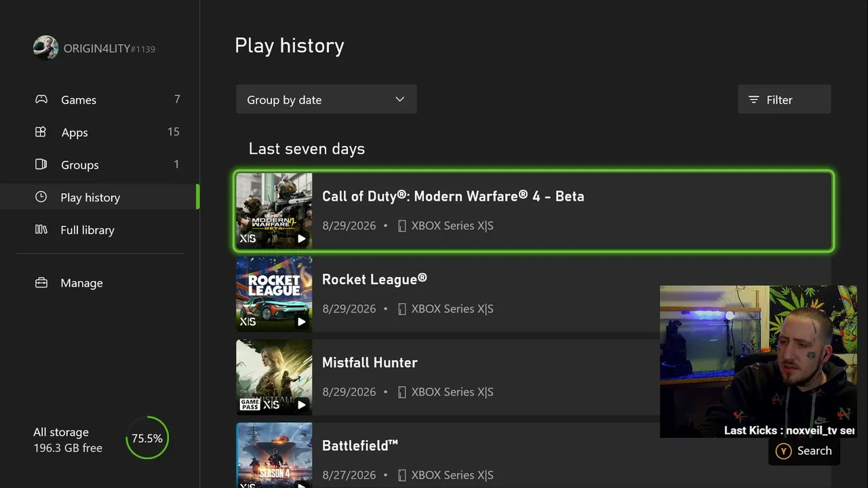Click the Rocket League cover thumbnail
868x488 pixels.
(274, 294)
